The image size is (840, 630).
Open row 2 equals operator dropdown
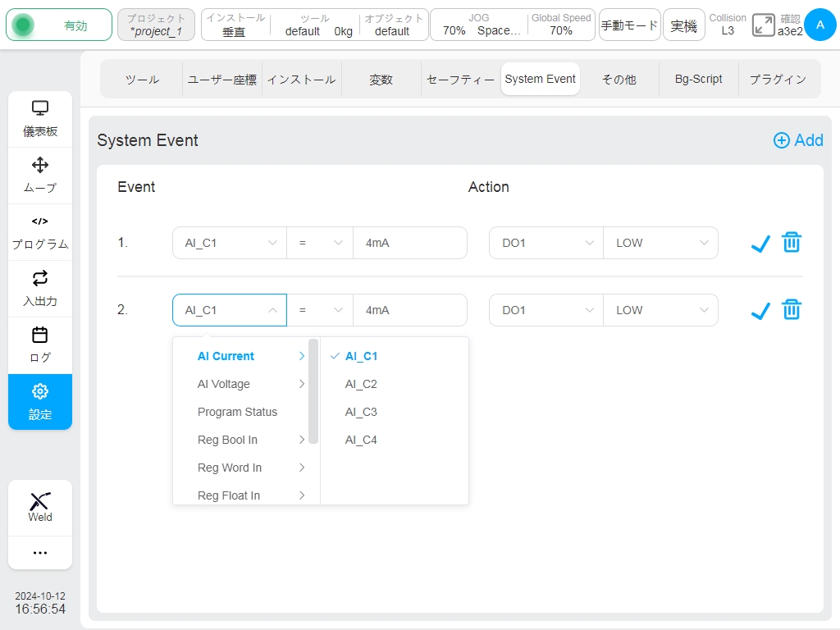(x=320, y=310)
